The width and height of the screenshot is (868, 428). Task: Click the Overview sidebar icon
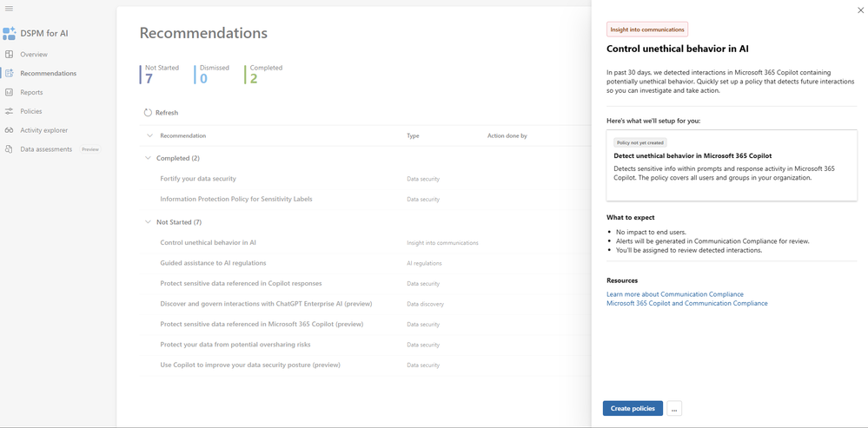9,54
